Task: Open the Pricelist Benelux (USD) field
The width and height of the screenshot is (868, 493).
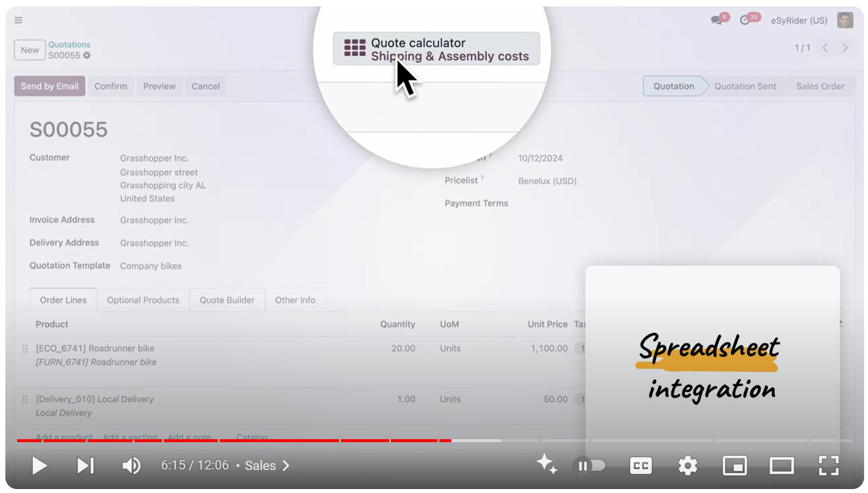Action: [x=547, y=181]
